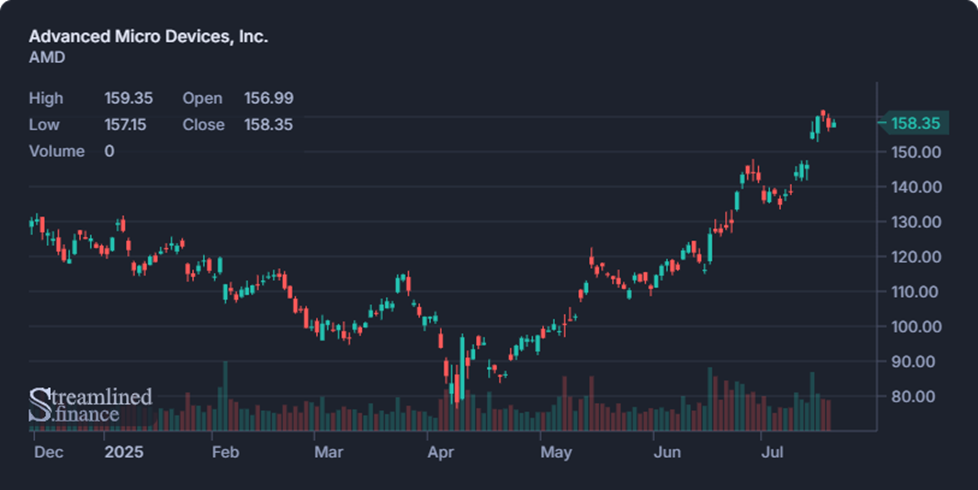Click the Open value 156.99
The width and height of the screenshot is (978, 490).
click(x=268, y=98)
